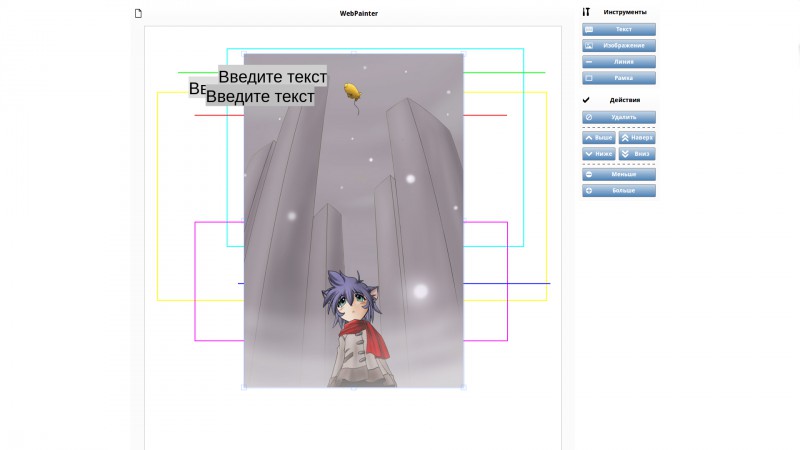Select the Линия tool button
The width and height of the screenshot is (800, 450).
coord(618,62)
